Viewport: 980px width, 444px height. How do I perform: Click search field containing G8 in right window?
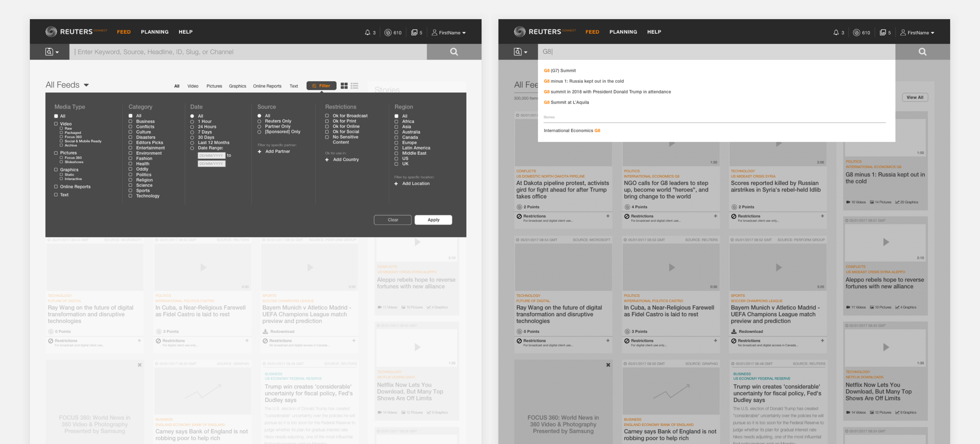(717, 52)
